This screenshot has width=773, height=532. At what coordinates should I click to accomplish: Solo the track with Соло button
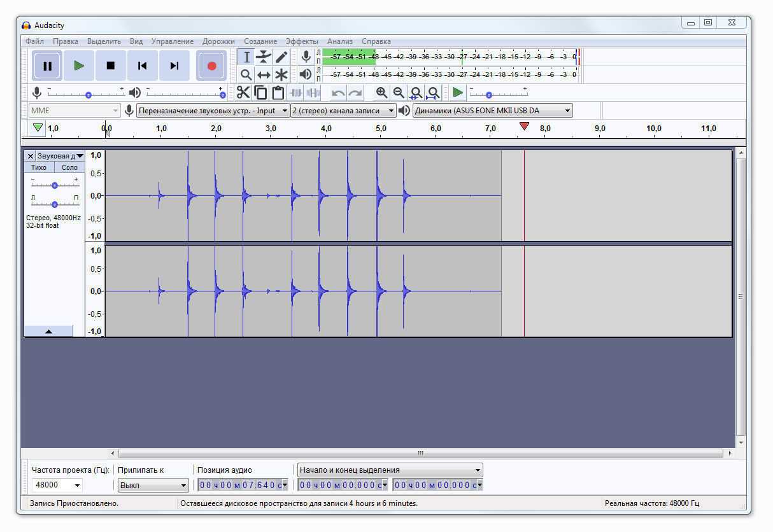coord(69,167)
